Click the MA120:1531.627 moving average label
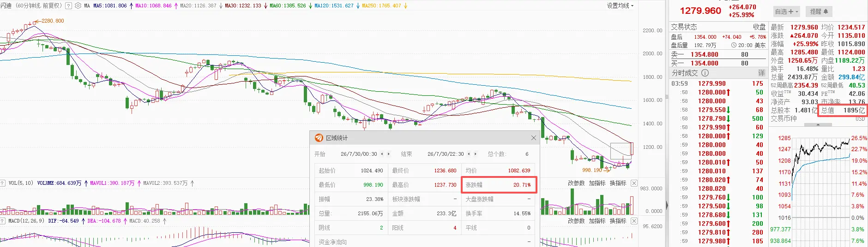The width and height of the screenshot is (868, 247). pos(334,6)
